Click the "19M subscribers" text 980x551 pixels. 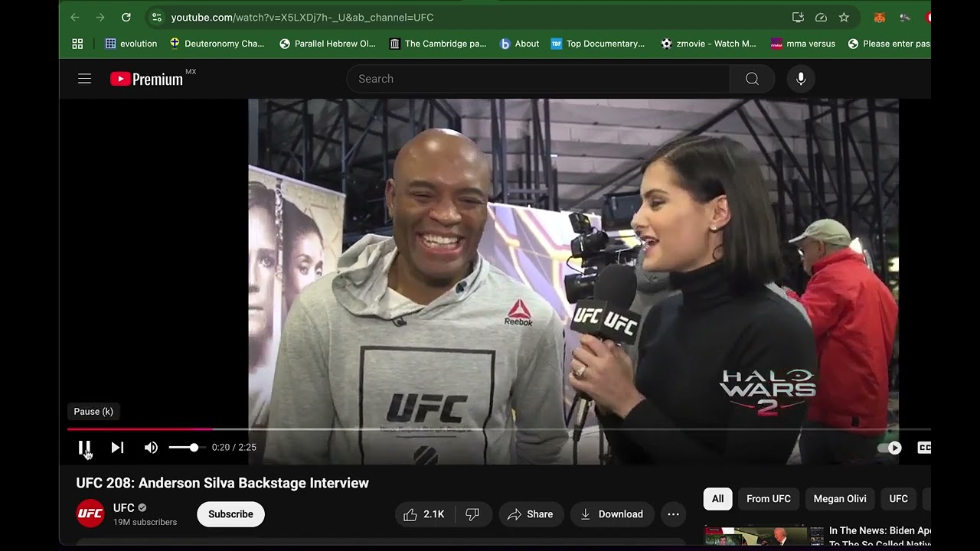[x=145, y=522]
